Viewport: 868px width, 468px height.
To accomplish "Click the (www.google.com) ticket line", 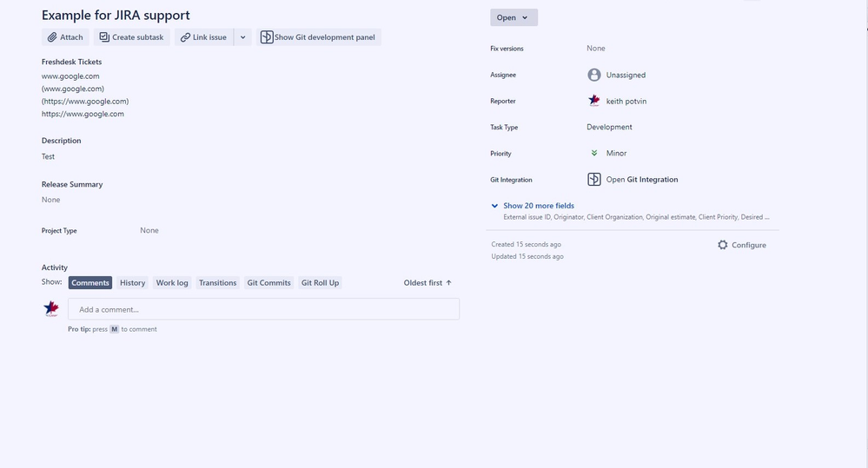I will click(x=72, y=89).
